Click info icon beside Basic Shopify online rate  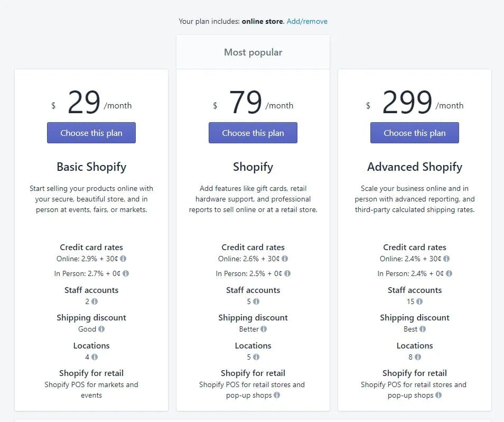(x=123, y=259)
